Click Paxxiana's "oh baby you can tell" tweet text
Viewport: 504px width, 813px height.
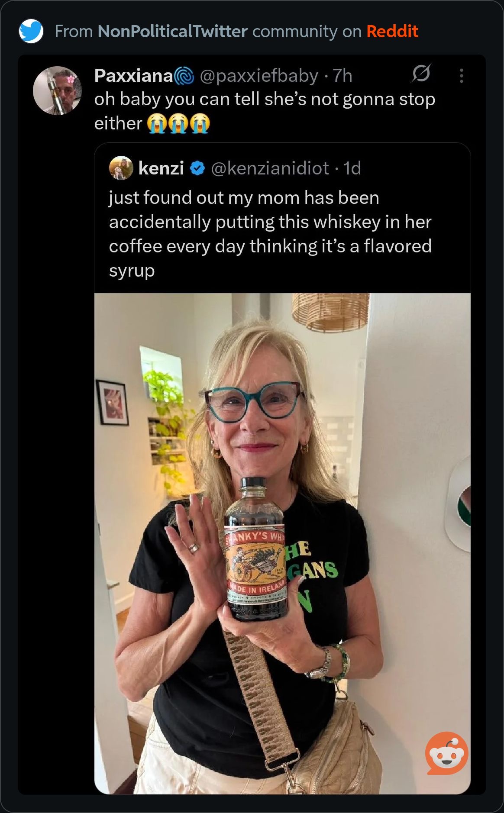point(264,100)
